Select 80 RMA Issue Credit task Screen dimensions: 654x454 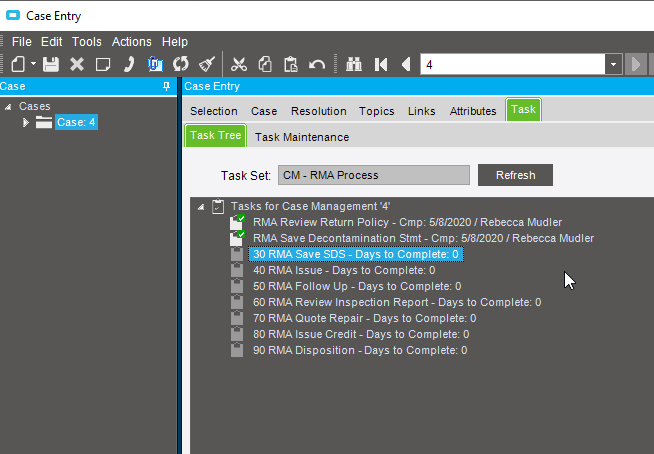point(361,334)
